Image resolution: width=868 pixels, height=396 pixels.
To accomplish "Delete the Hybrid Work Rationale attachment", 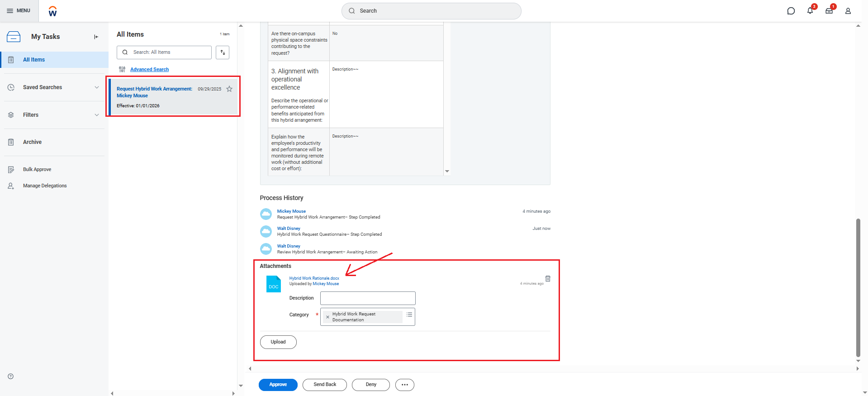I will [x=548, y=279].
